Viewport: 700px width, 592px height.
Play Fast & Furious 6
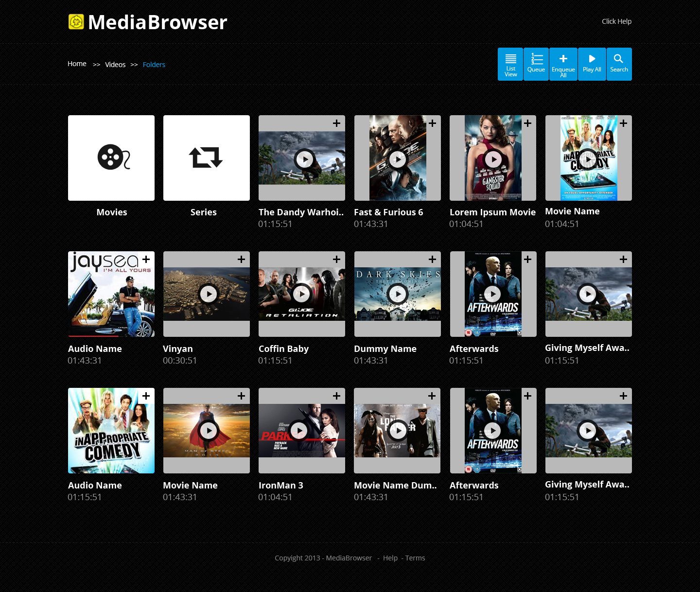(x=398, y=159)
